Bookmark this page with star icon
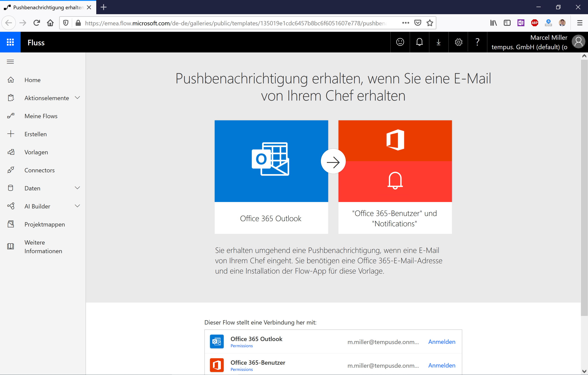The width and height of the screenshot is (588, 375). [430, 23]
